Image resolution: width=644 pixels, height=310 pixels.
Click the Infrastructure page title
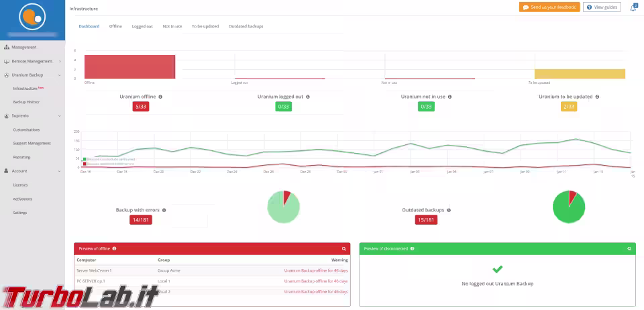click(x=84, y=9)
